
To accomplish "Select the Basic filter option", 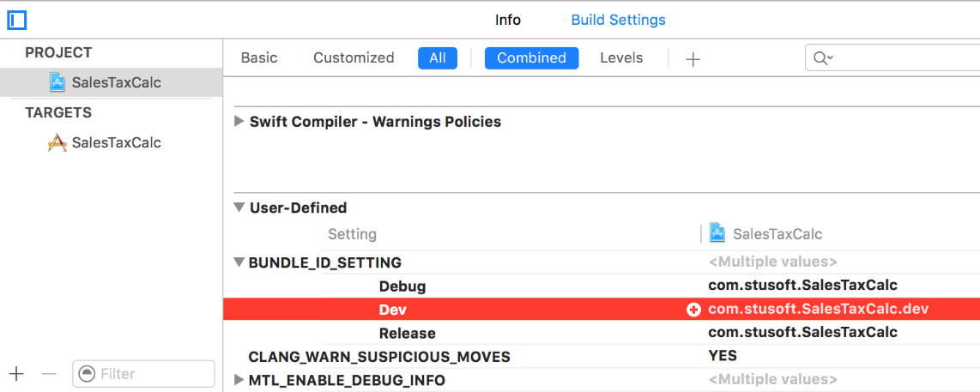I will click(259, 57).
